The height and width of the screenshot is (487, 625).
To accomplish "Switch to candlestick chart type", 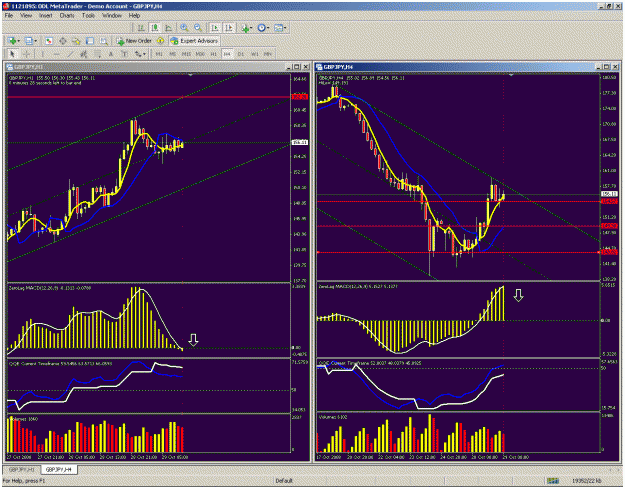I will [x=155, y=28].
